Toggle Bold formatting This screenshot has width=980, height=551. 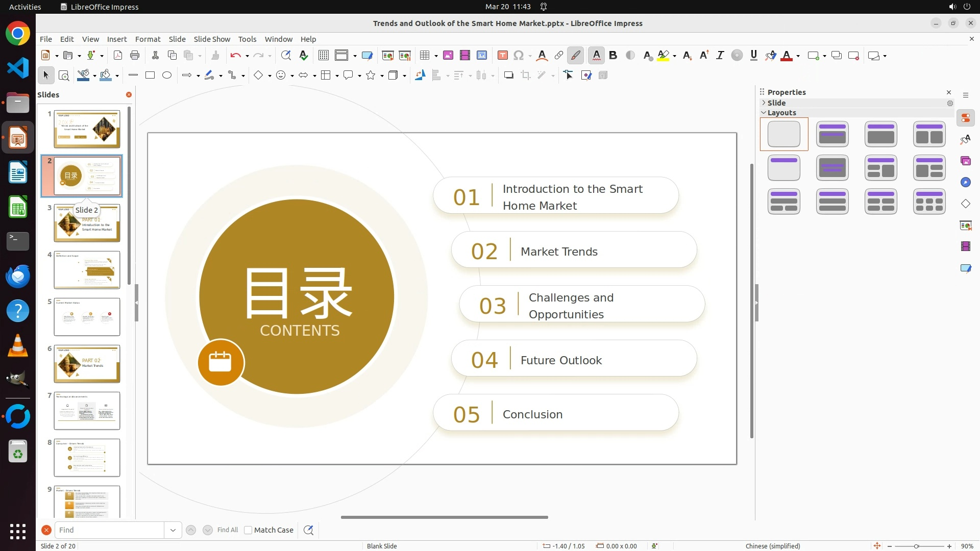point(613,56)
